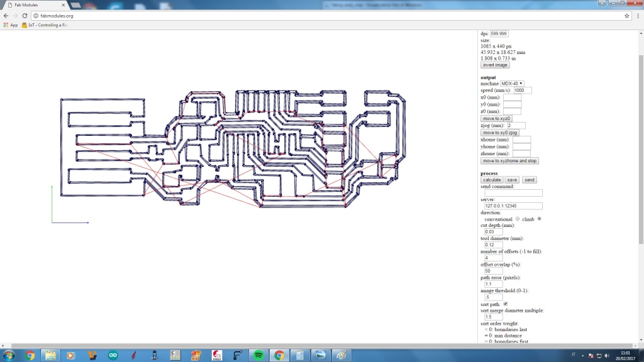The image size is (644, 362).
Task: Open the Calculator from the taskbar
Action: [300, 355]
